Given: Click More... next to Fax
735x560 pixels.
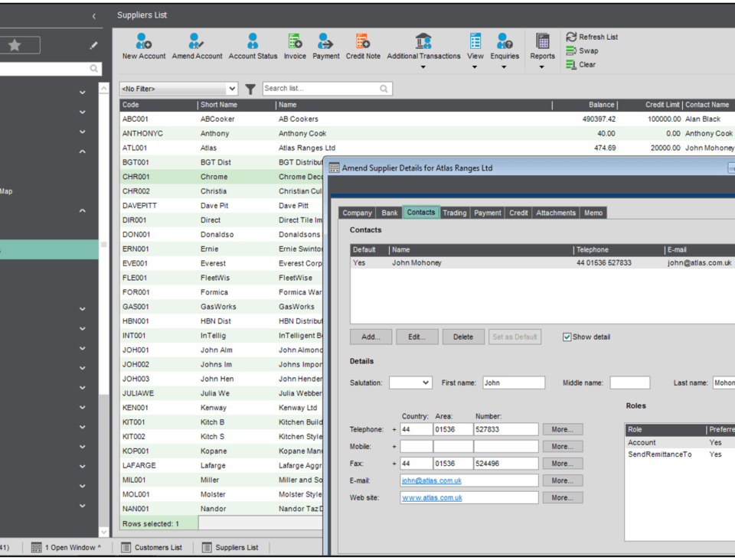Looking at the screenshot, I should tap(563, 464).
